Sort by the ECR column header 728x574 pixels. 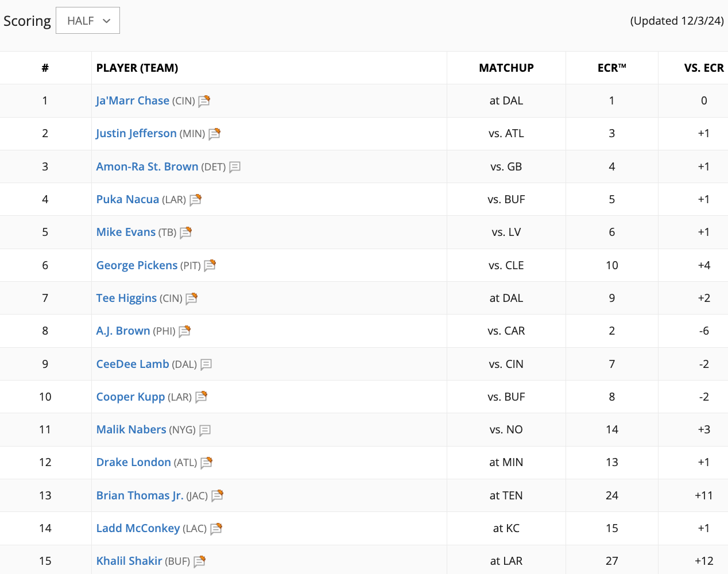(611, 68)
